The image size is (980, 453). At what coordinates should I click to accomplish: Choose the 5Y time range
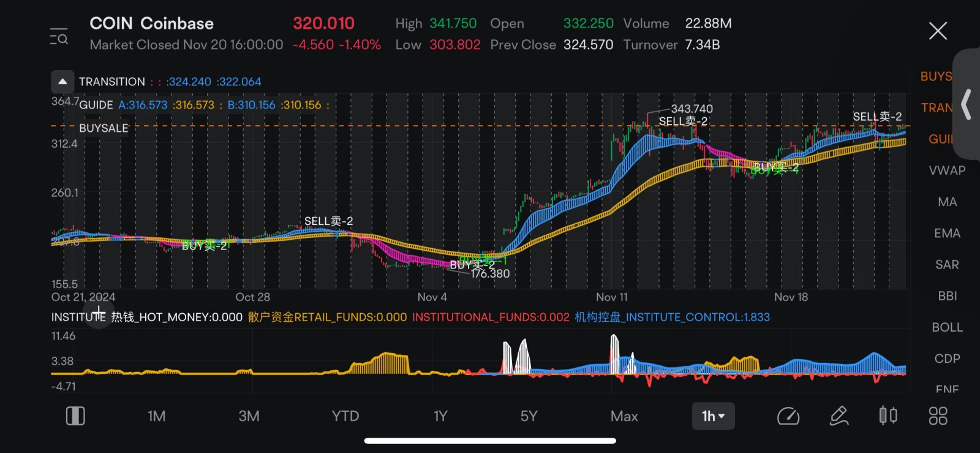[529, 416]
